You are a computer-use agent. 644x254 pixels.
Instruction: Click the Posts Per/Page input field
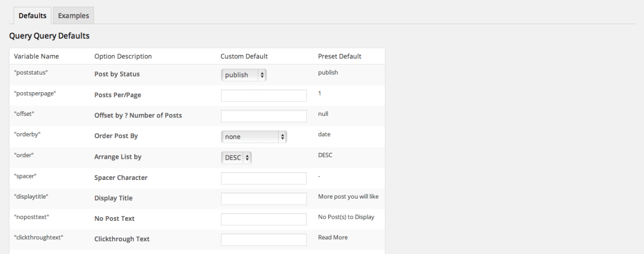point(264,96)
